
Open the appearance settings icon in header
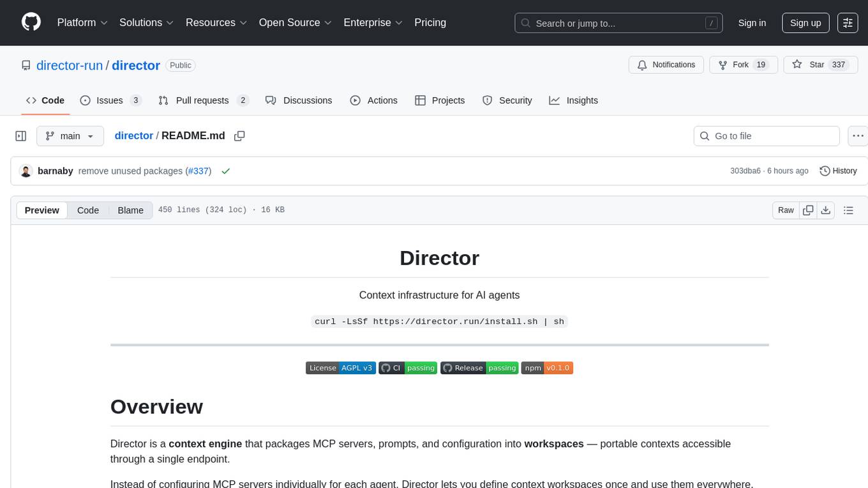point(848,23)
